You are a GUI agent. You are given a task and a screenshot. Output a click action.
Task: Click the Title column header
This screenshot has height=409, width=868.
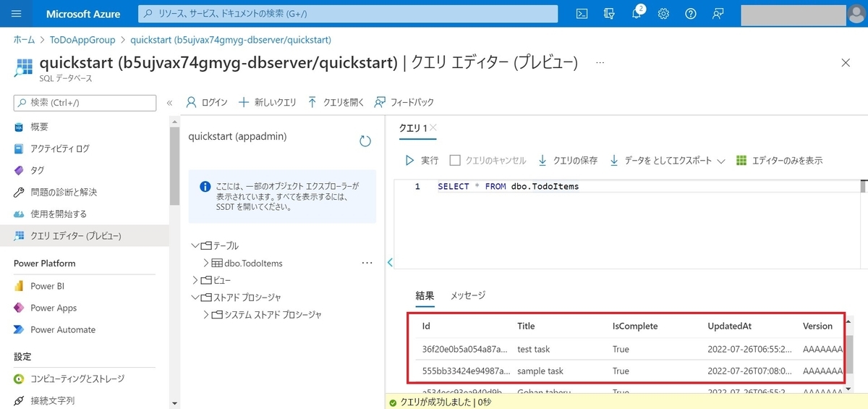click(527, 326)
